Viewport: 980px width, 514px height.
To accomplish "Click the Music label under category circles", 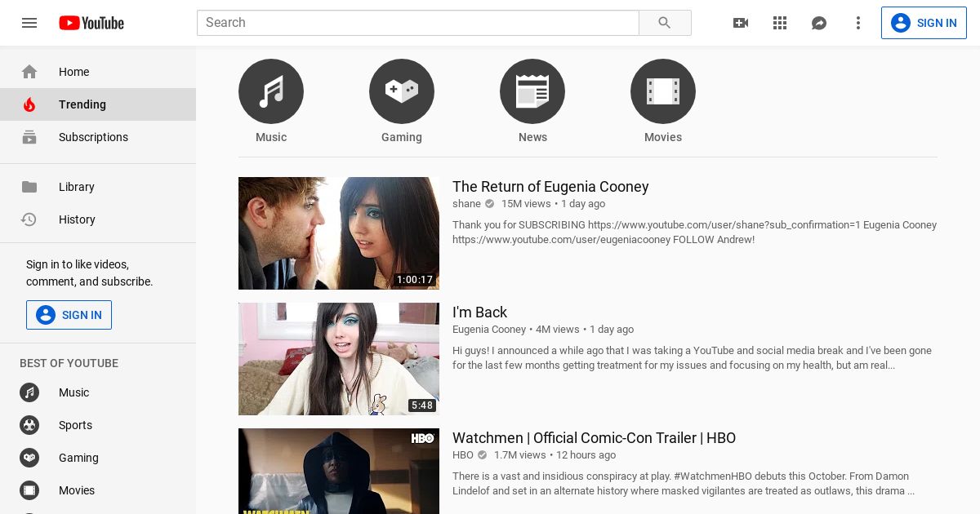I will tap(271, 137).
